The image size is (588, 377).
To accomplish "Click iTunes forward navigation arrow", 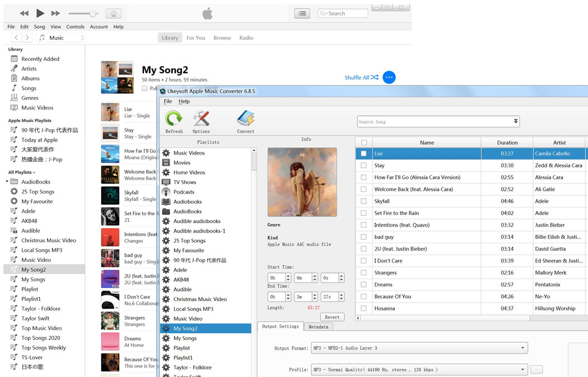I will (27, 37).
